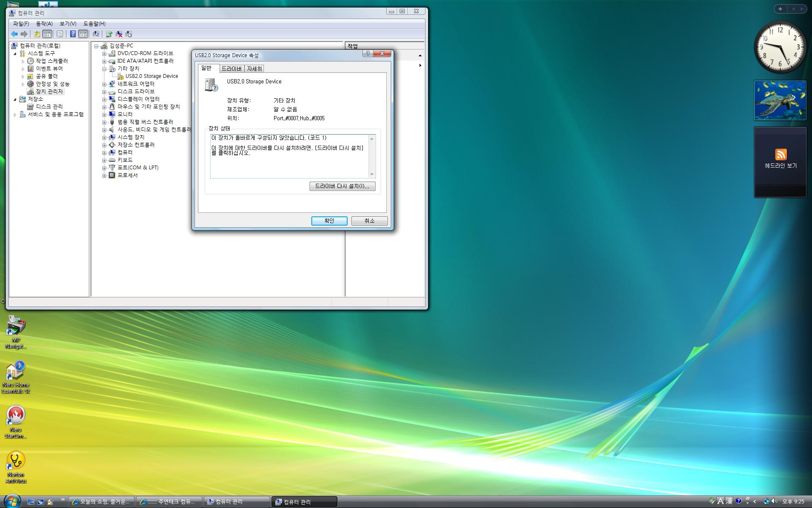Switch to the 자세히 tab
The image size is (812, 508).
255,69
